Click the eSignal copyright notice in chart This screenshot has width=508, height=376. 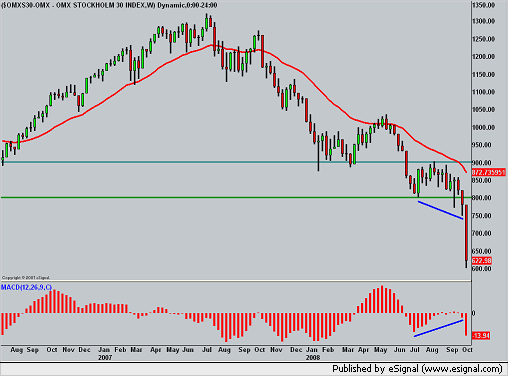(26, 277)
